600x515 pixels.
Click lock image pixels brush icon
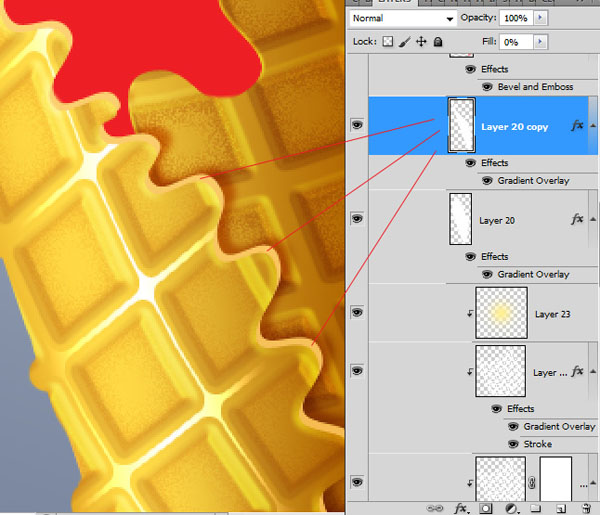click(405, 42)
